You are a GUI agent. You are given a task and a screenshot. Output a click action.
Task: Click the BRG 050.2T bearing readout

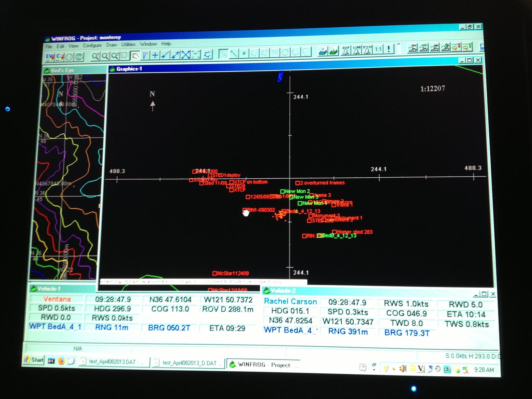pos(169,328)
